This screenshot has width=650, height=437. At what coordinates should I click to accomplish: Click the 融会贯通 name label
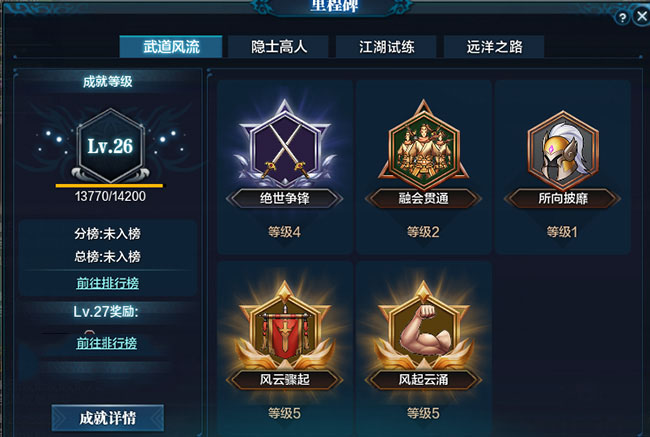click(423, 198)
